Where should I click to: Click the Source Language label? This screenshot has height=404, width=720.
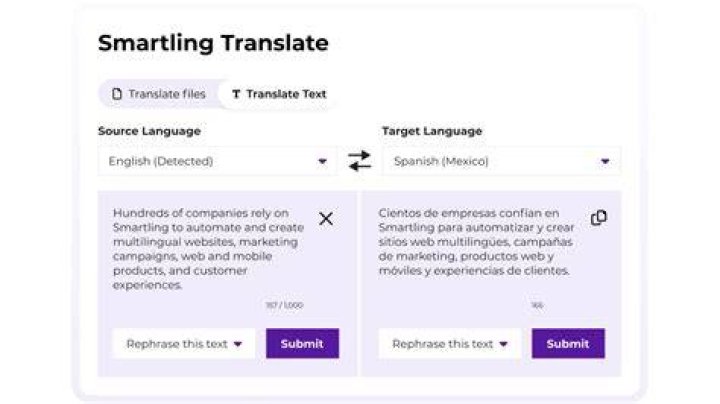(x=149, y=131)
